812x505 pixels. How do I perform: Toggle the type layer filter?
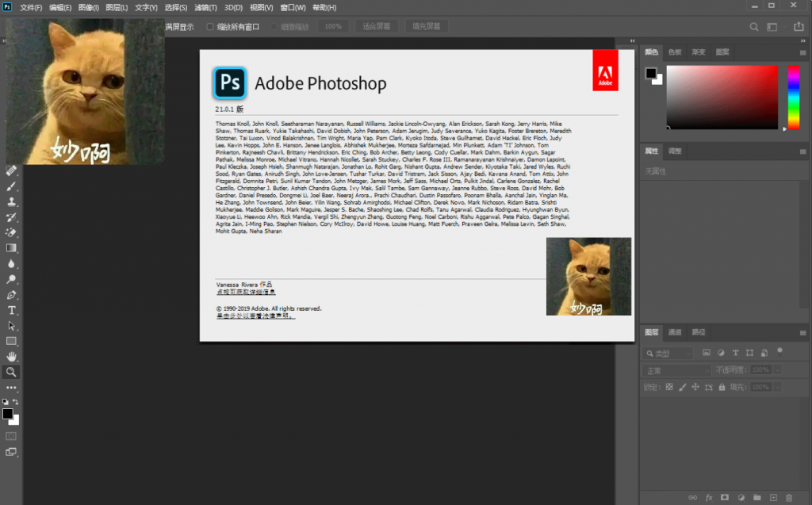click(735, 353)
